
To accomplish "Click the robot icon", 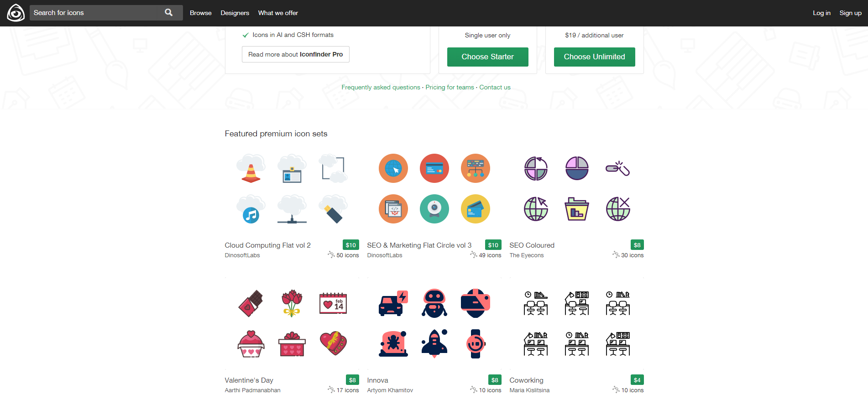I will point(434,303).
